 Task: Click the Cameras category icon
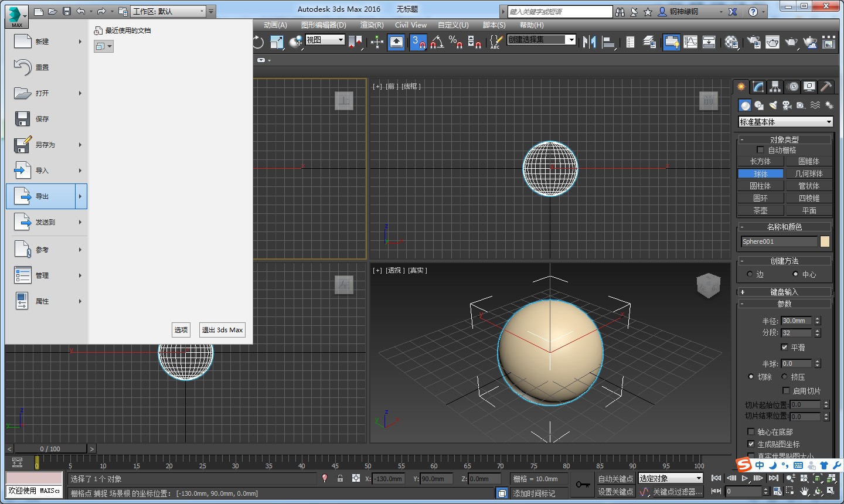coord(787,105)
